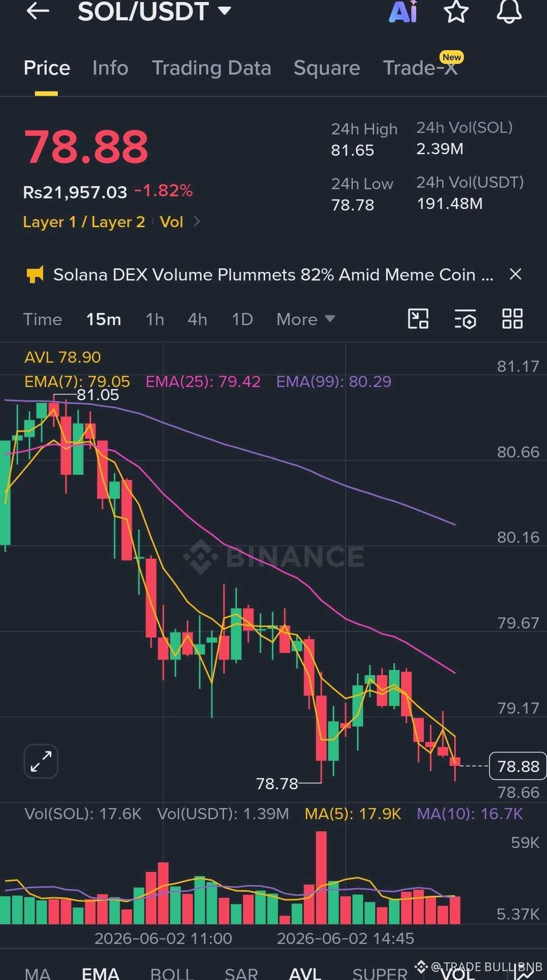
Task: Tap the MA(10): 16.7K volume legend
Action: pos(470,814)
